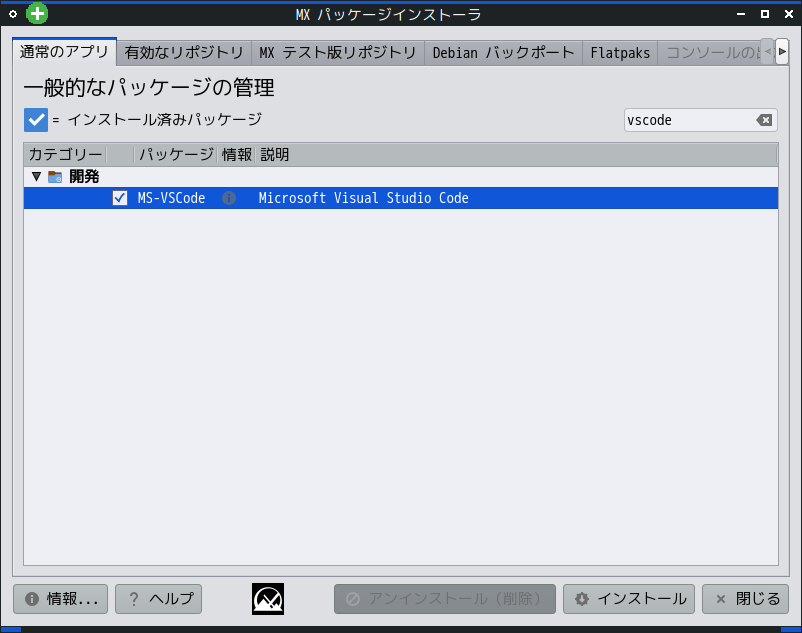Switch to the Debian バックポート tab

[x=503, y=52]
